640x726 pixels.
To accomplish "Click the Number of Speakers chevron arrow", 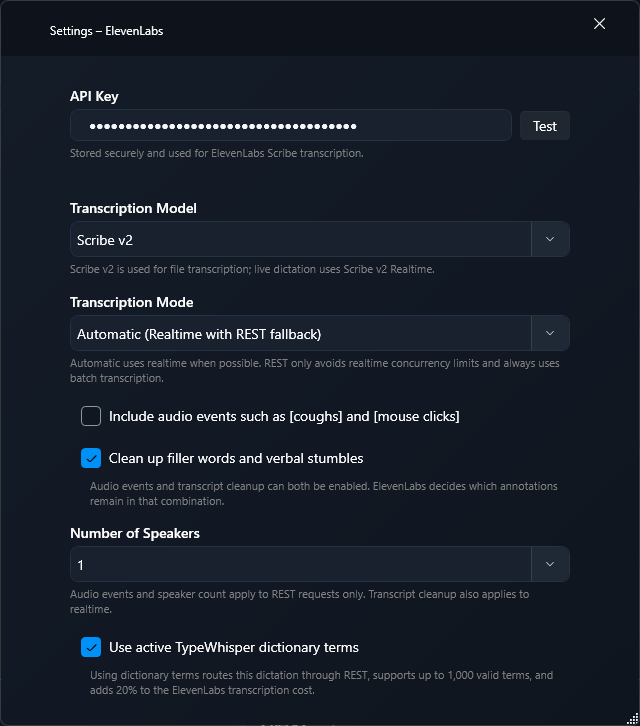I will pos(550,564).
